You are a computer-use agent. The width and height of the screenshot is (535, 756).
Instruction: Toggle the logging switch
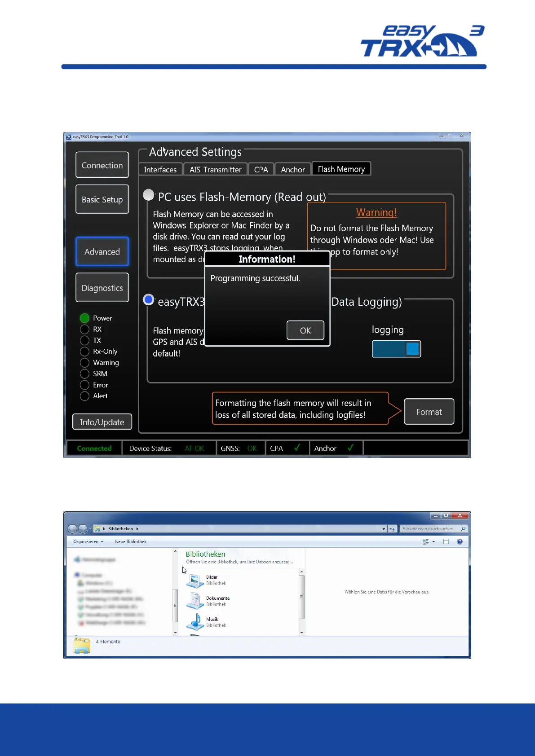[x=396, y=349]
